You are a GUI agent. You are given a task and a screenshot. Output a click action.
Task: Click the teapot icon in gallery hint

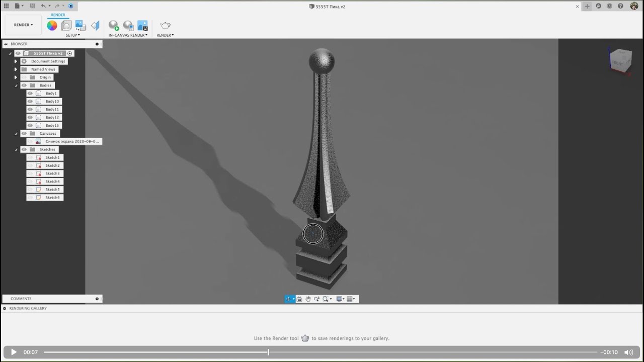(305, 338)
